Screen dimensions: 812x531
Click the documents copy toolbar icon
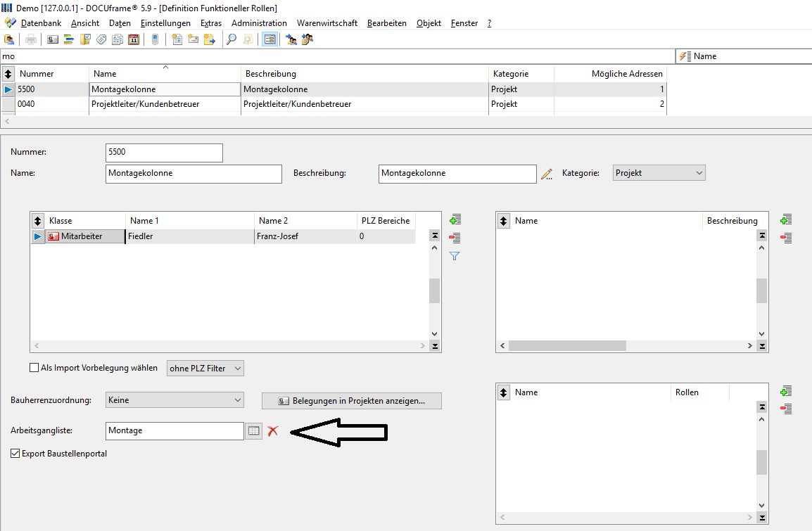coord(118,39)
